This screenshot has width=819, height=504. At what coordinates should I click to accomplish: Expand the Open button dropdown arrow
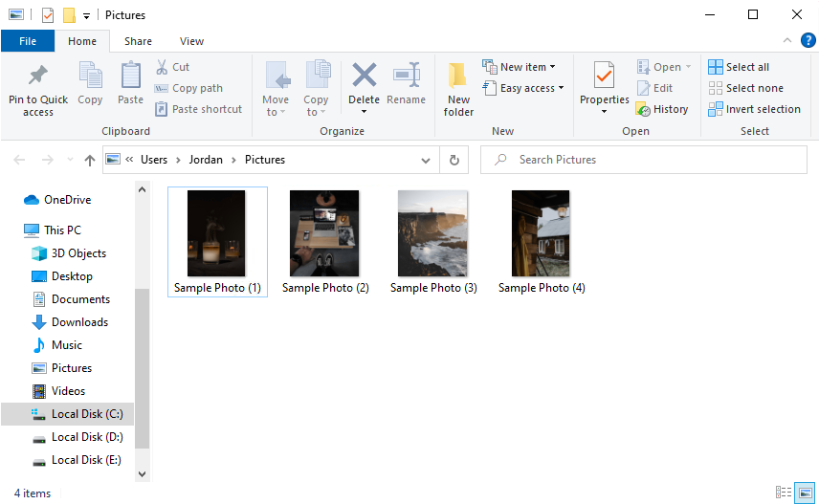click(x=689, y=67)
